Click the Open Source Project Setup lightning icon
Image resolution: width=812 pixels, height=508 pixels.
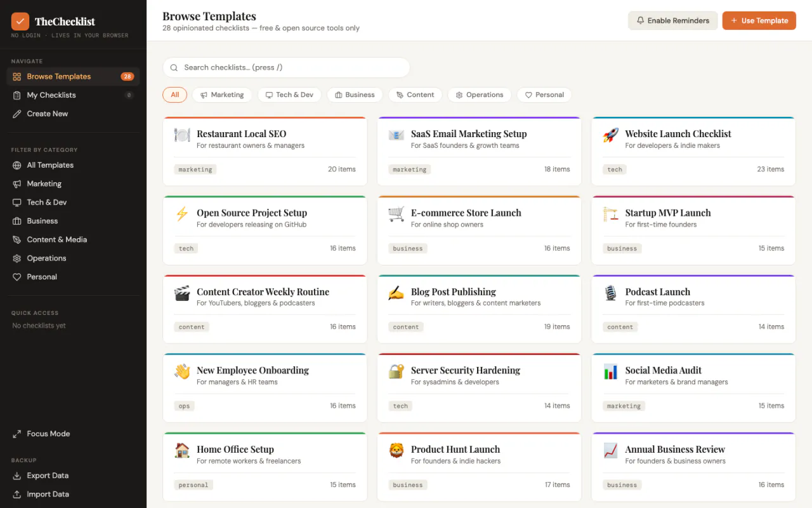(x=182, y=214)
